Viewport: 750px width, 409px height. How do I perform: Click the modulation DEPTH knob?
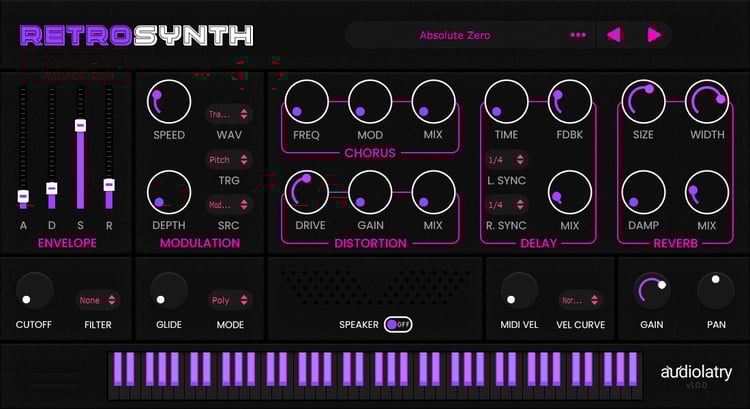pyautogui.click(x=169, y=192)
